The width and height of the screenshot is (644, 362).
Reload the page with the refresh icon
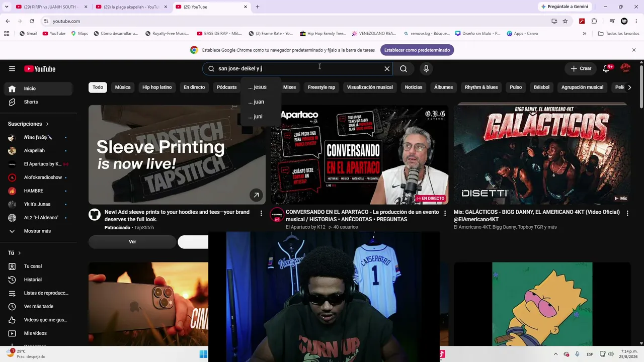[32, 21]
